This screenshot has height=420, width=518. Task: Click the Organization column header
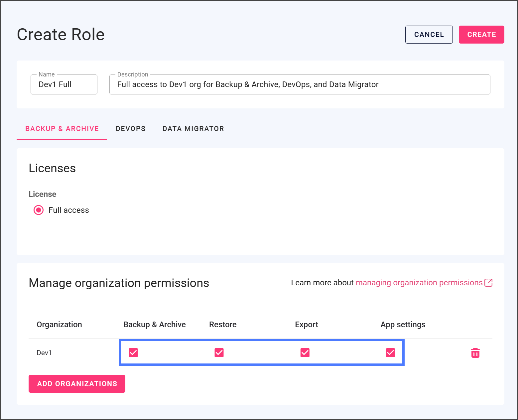click(x=59, y=325)
